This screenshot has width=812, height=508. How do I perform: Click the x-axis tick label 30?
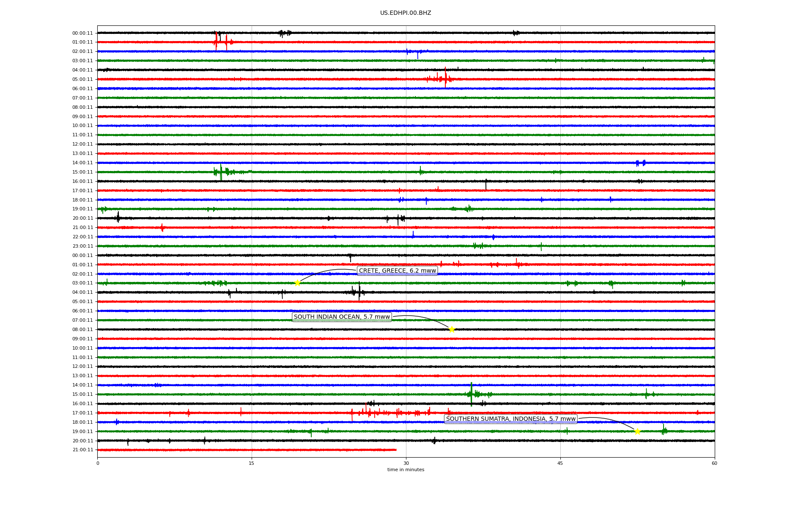click(x=406, y=463)
